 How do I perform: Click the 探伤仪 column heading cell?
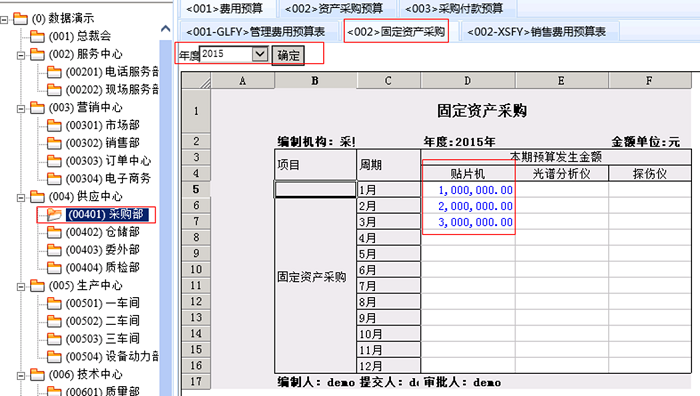tap(650, 174)
